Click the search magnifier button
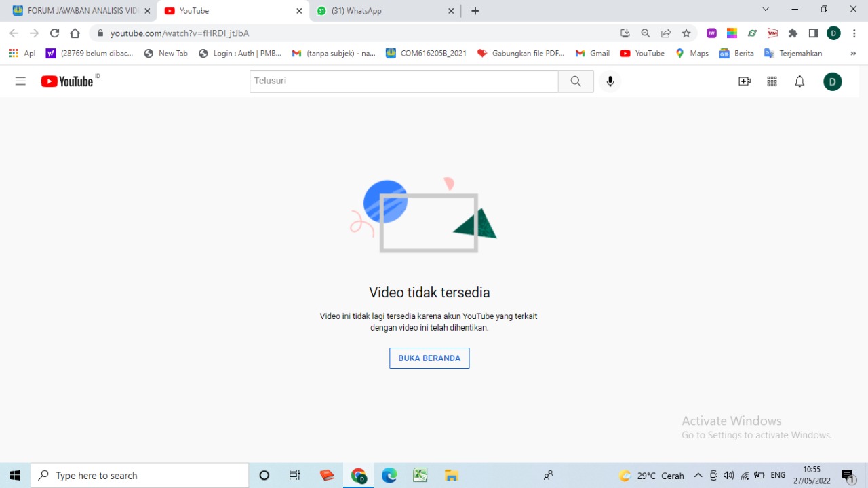Image resolution: width=868 pixels, height=488 pixels. (x=576, y=81)
